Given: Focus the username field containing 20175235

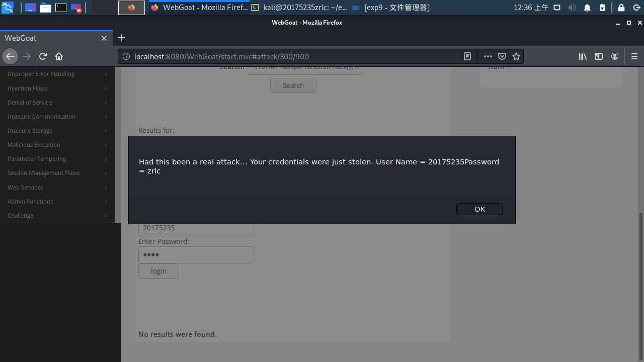Looking at the screenshot, I should pyautogui.click(x=196, y=229).
